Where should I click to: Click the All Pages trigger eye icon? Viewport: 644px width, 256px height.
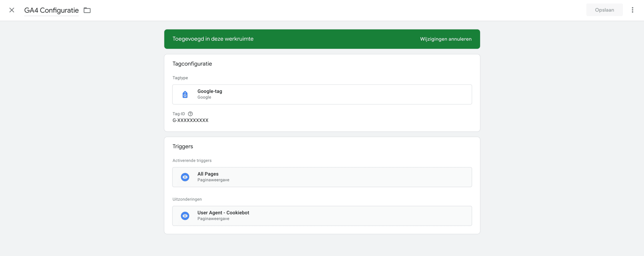[x=185, y=177]
